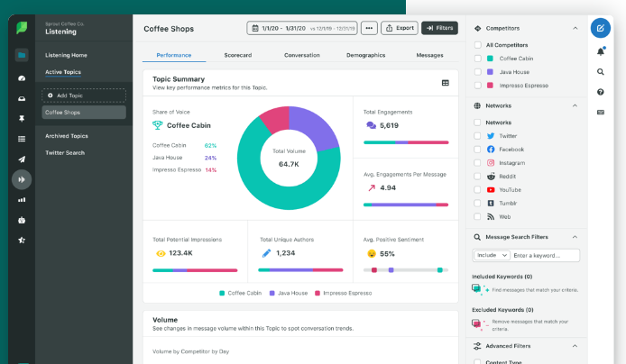Switch to the Demographics tab
The width and height of the screenshot is (626, 364).
coord(365,55)
